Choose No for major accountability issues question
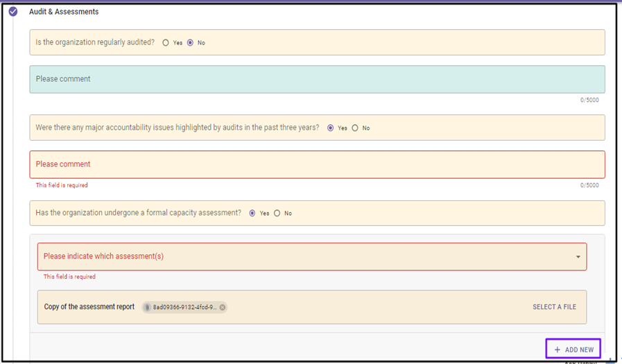Viewport: 622px width, 364px height. [x=355, y=128]
